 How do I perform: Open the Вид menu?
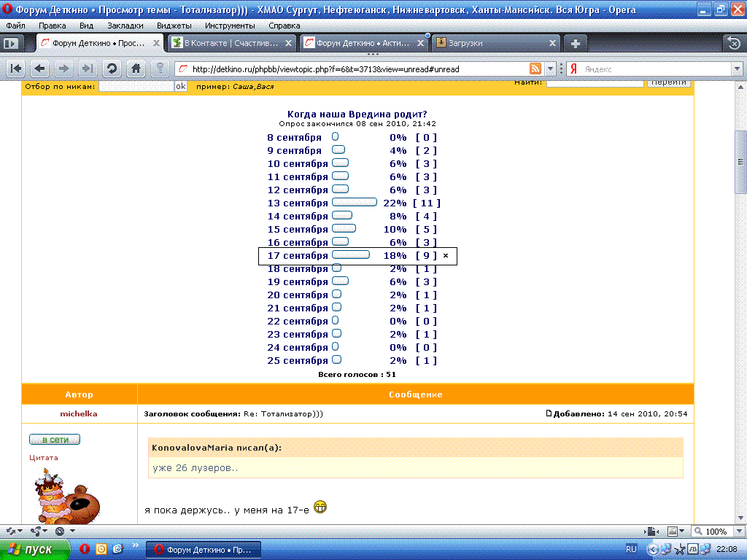point(86,26)
